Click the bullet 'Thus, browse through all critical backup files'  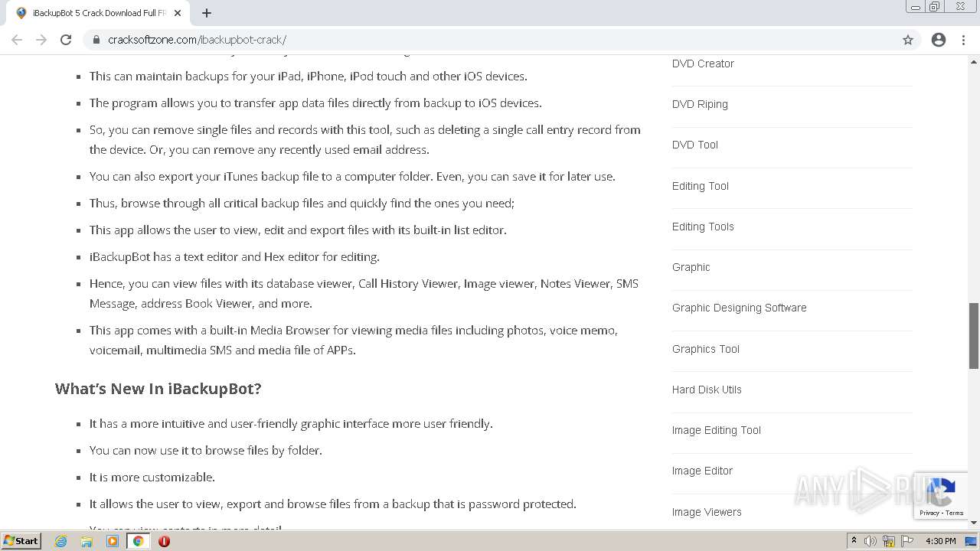(x=302, y=203)
